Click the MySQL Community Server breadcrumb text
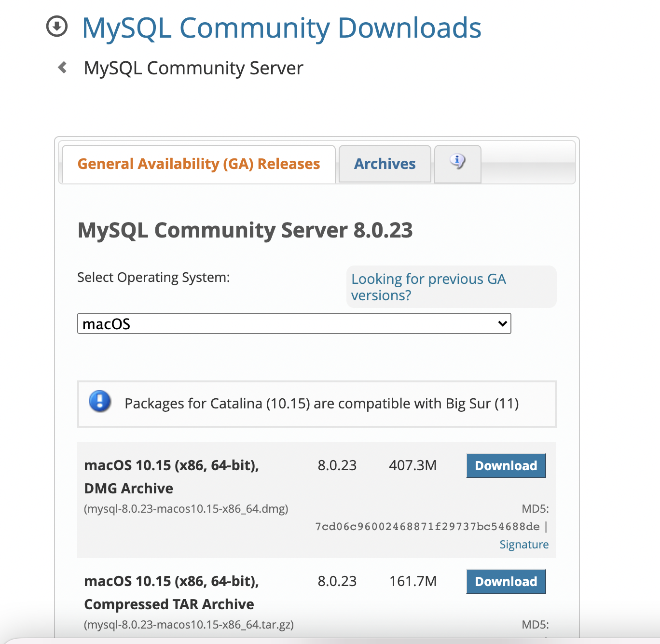The image size is (660, 644). click(193, 68)
